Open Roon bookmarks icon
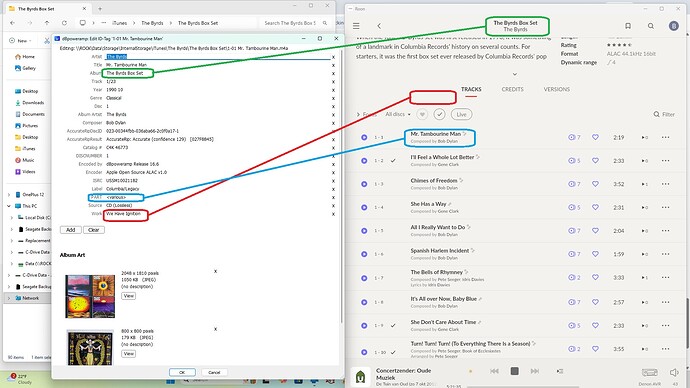 [x=628, y=26]
